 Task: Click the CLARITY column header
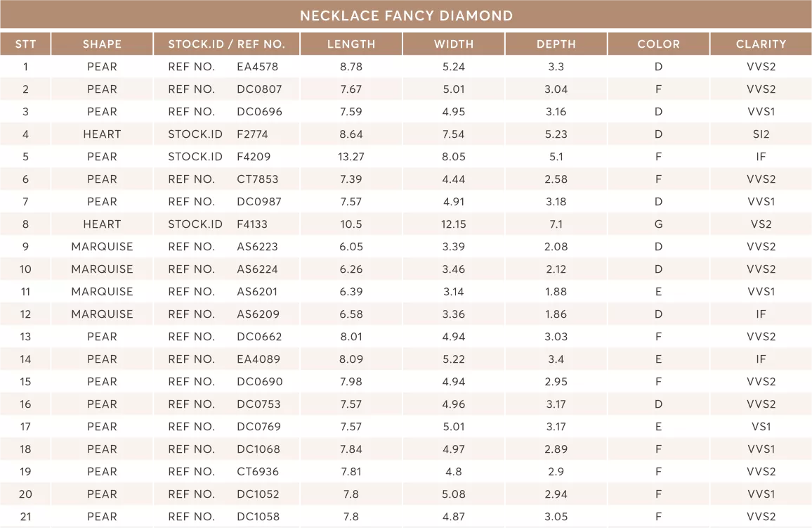point(761,44)
